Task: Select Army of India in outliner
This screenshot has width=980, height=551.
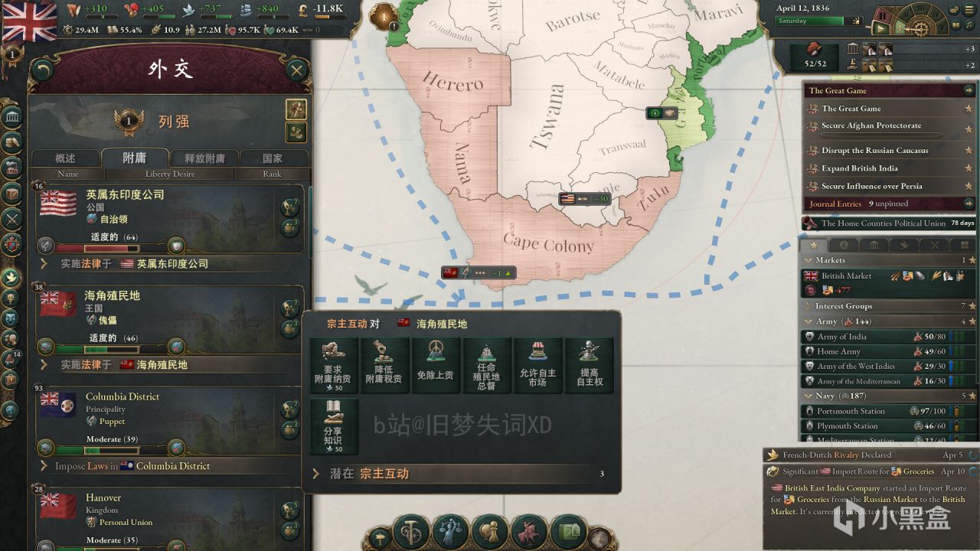Action: (842, 337)
